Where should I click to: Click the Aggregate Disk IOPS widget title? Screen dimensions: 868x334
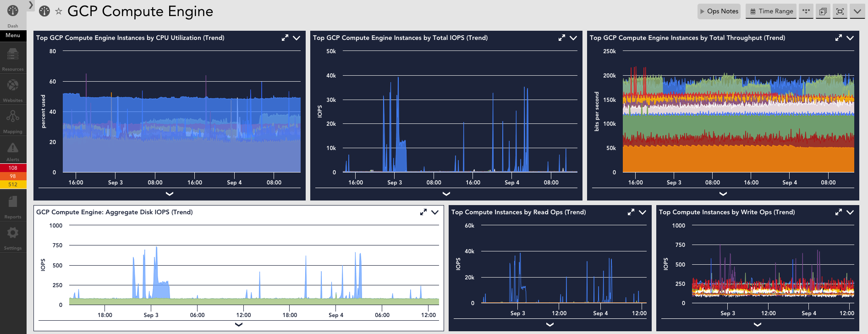pyautogui.click(x=115, y=212)
